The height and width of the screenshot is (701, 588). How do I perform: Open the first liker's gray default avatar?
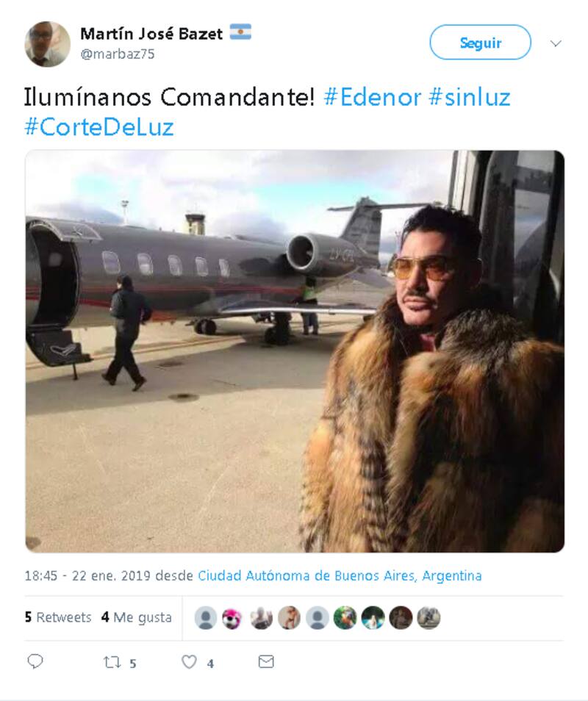click(206, 618)
